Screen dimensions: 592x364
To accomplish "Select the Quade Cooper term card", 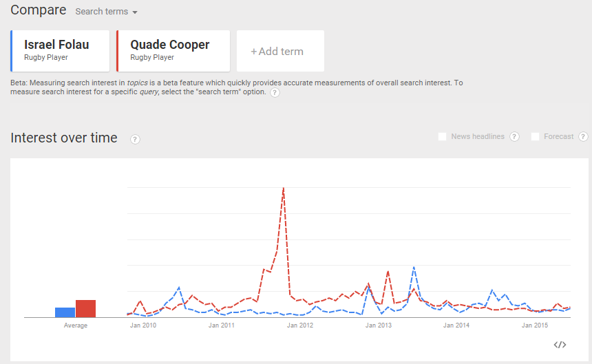I will pos(172,50).
